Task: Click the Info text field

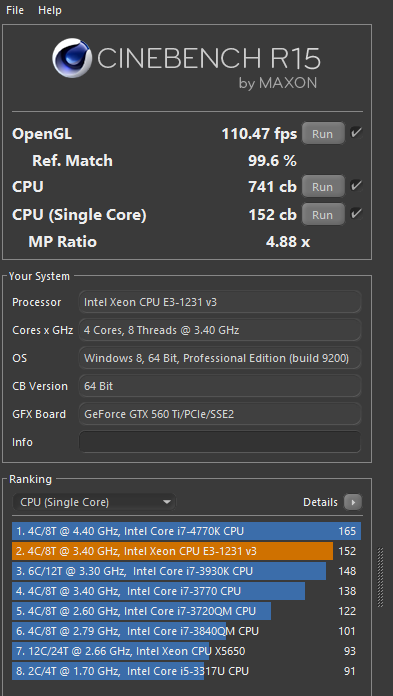Action: (x=220, y=442)
